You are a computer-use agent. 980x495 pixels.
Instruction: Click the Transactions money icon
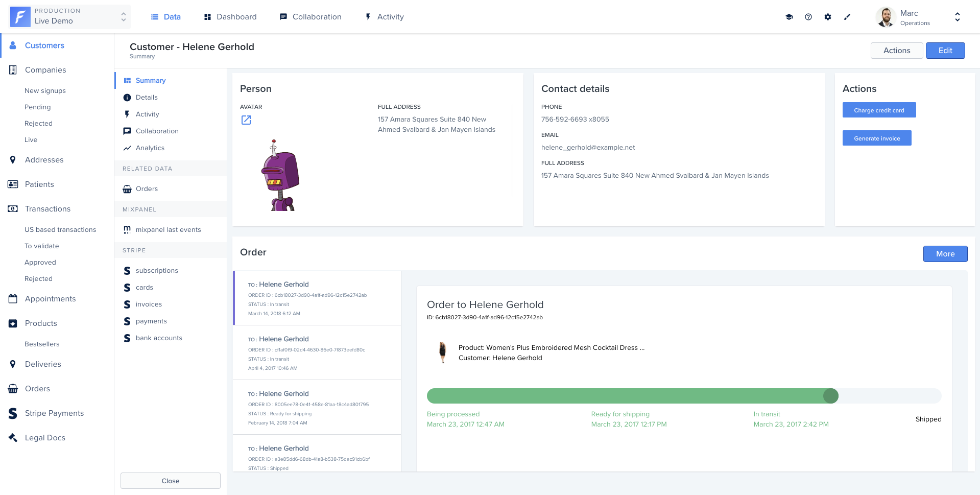point(13,209)
